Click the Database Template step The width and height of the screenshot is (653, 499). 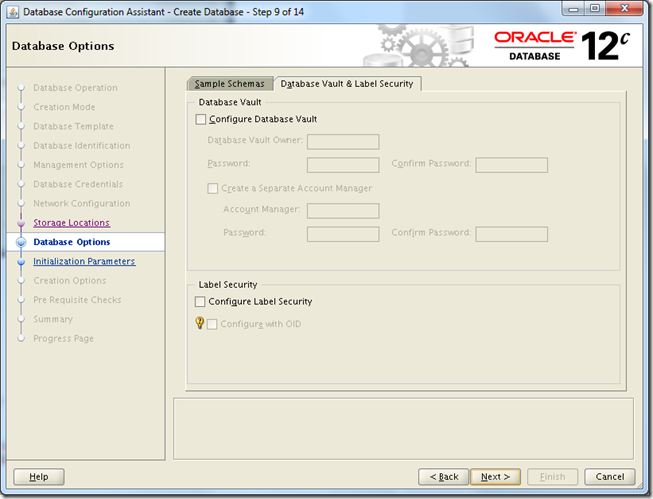coord(73,126)
